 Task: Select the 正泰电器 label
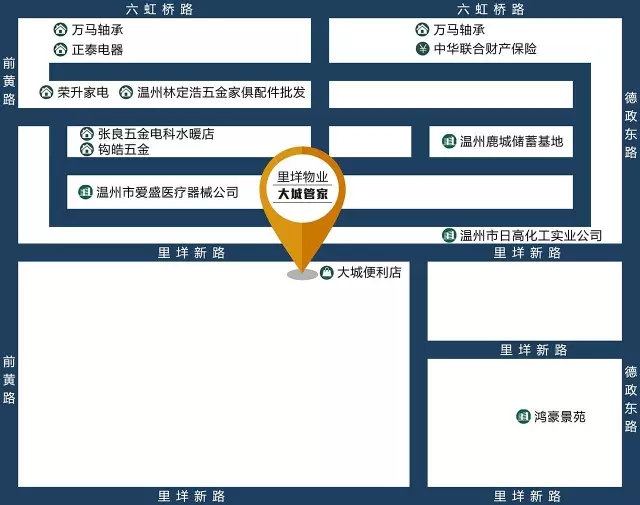(98, 50)
